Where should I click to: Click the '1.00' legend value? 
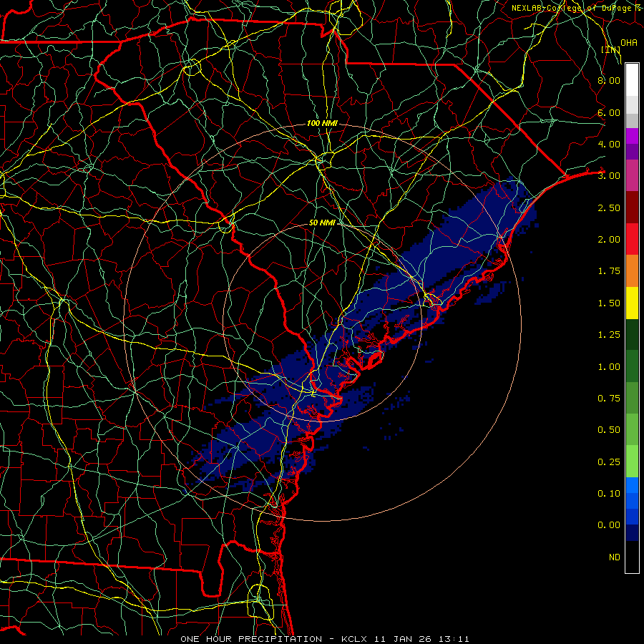pos(609,367)
